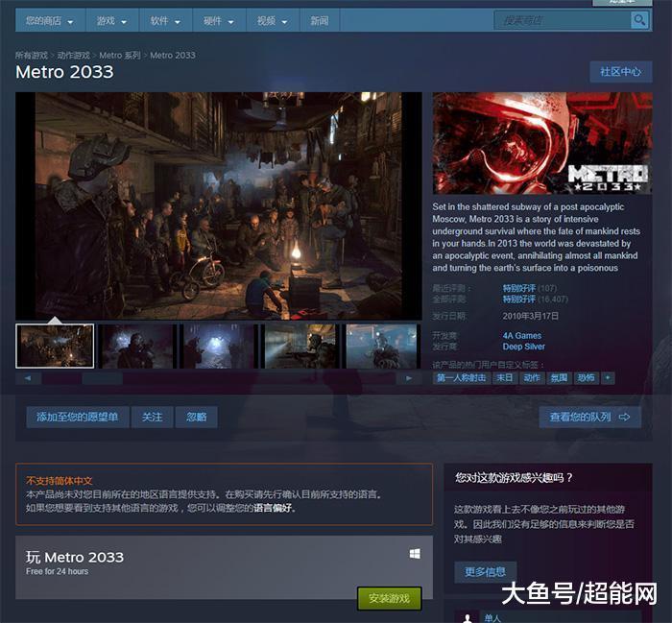Click the main game screenshot
Viewport: 672px width, 623px height.
219,205
